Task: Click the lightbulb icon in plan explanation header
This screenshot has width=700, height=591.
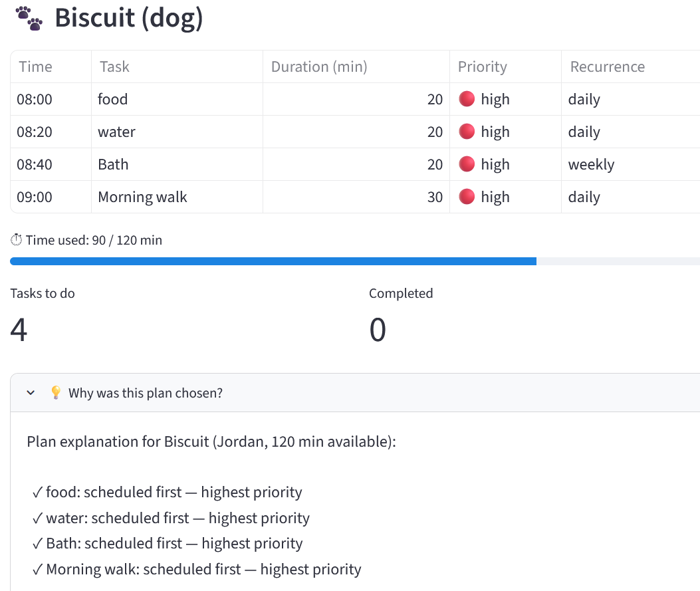Action: [x=56, y=392]
